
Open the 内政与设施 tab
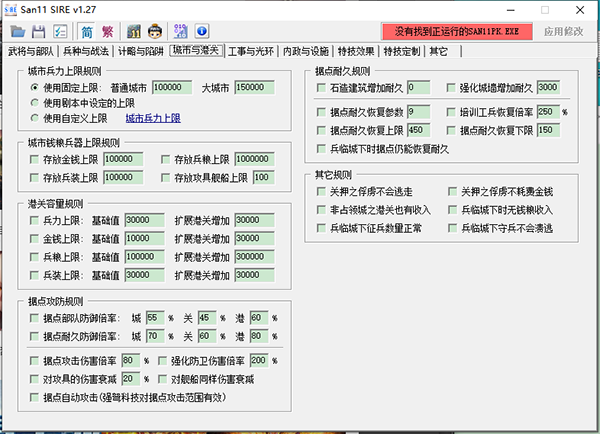(306, 51)
